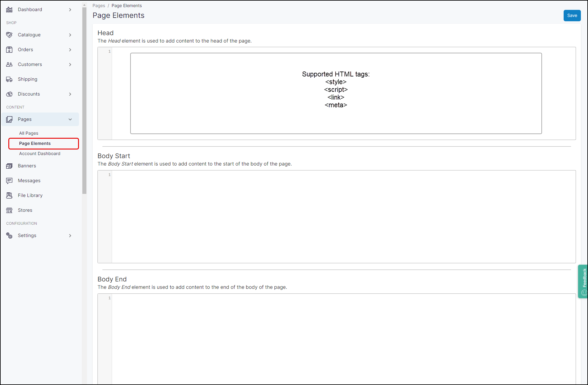Open the Dashboard icon in the sidebar

click(x=9, y=10)
